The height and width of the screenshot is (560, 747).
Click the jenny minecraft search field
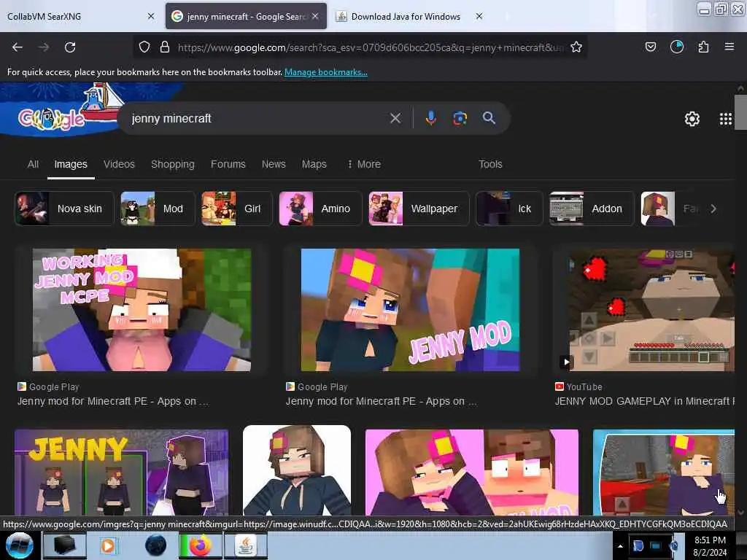258,119
